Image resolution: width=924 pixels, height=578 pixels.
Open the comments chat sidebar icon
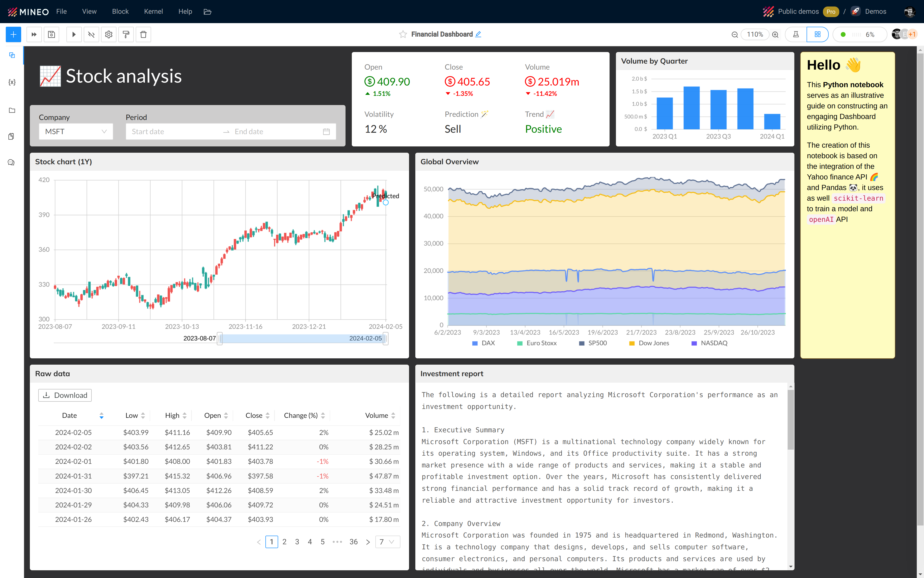(12, 163)
